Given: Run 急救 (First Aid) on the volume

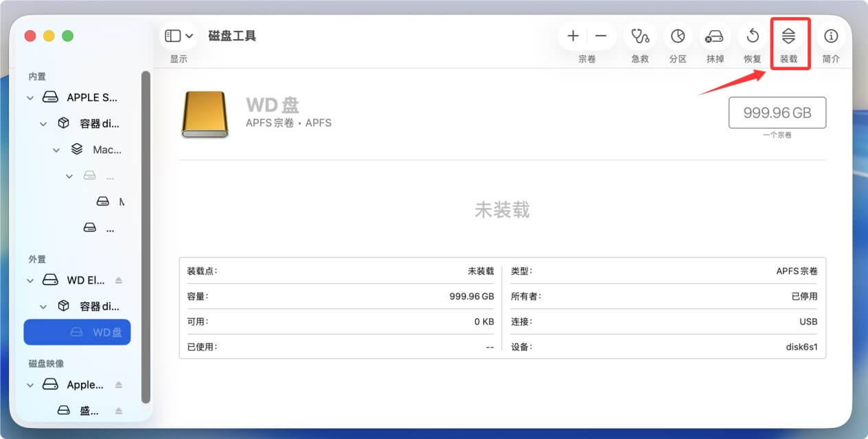Looking at the screenshot, I should (639, 36).
